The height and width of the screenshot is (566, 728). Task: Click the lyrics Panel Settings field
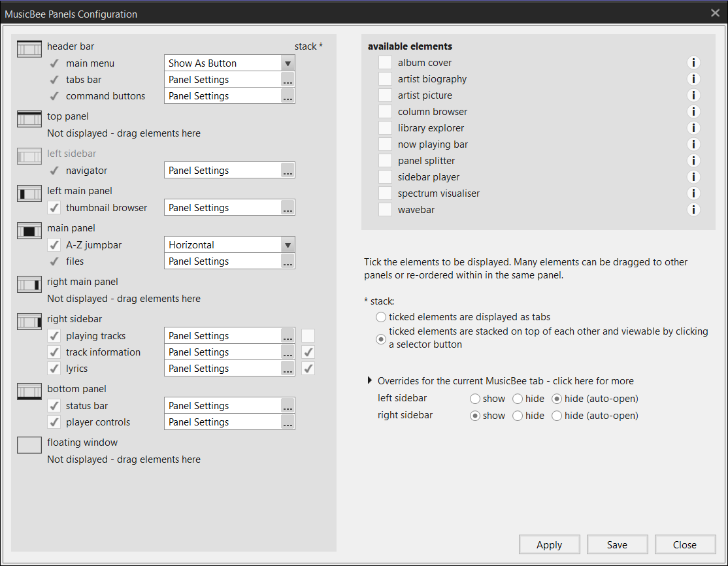point(229,369)
